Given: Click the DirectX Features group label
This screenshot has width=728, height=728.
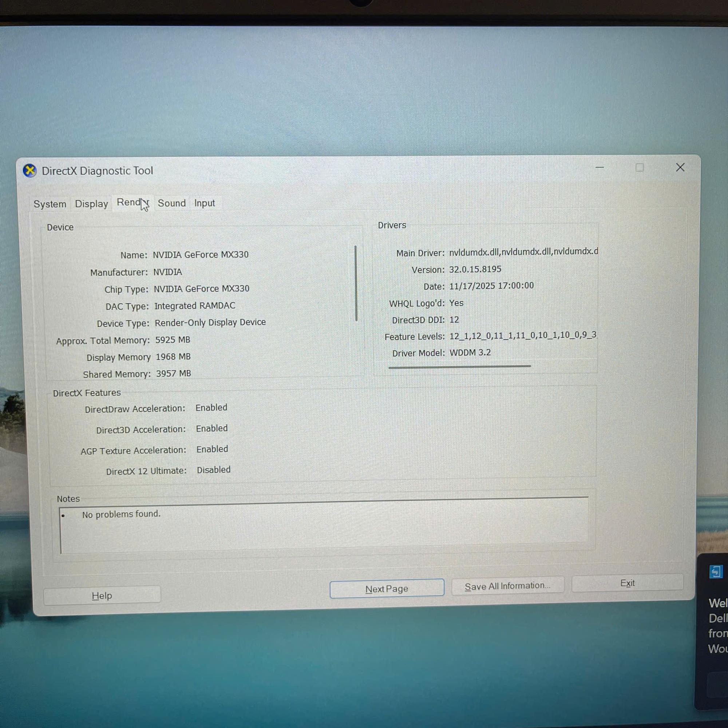Looking at the screenshot, I should point(87,393).
